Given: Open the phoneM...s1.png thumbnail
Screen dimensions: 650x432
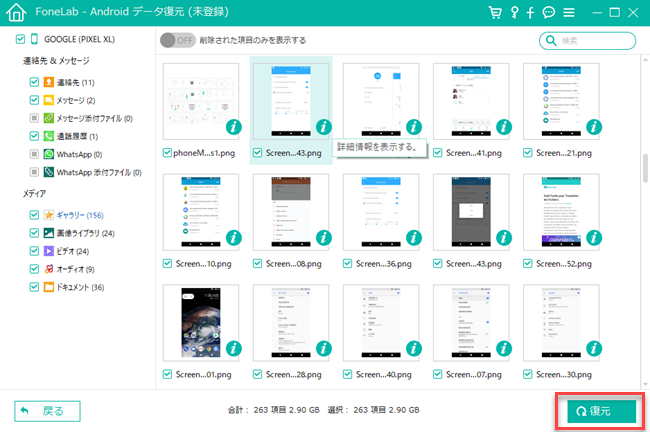Looking at the screenshot, I should [x=201, y=101].
